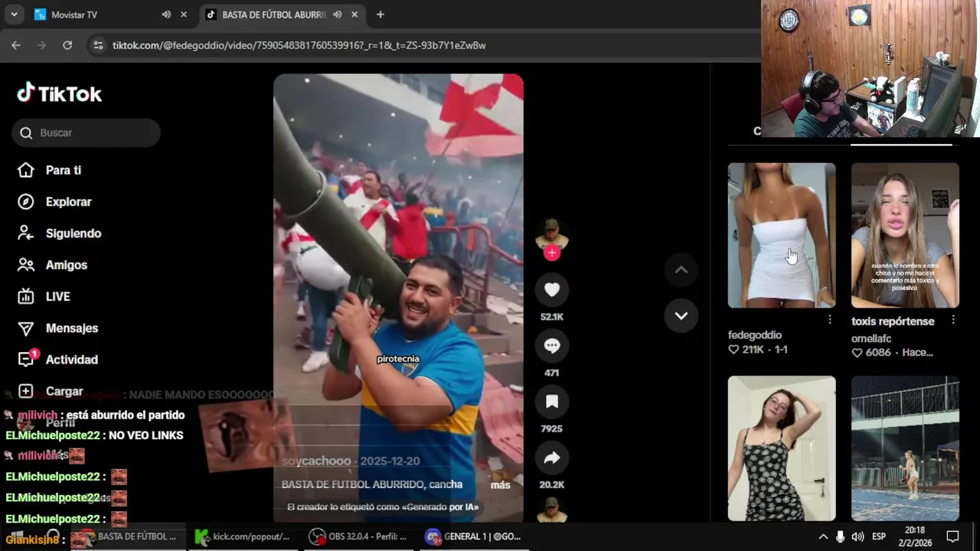The height and width of the screenshot is (551, 980).
Task: Expand the caption with 'más'
Action: [500, 484]
